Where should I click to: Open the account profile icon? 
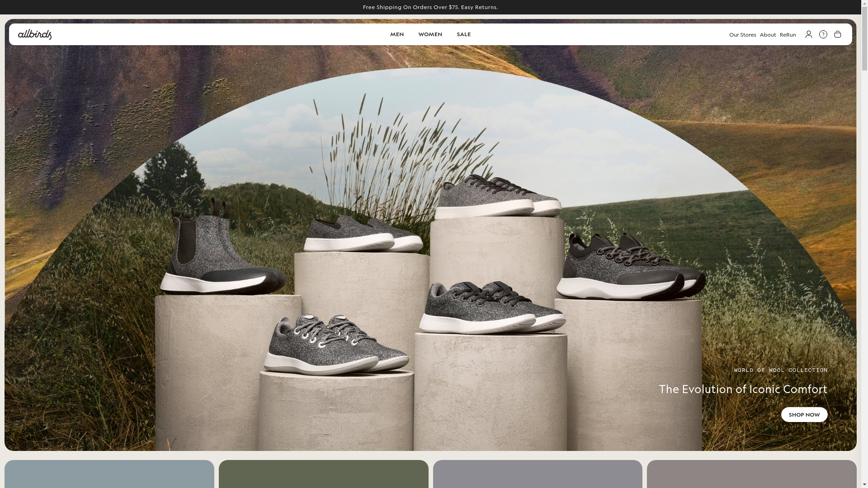809,34
